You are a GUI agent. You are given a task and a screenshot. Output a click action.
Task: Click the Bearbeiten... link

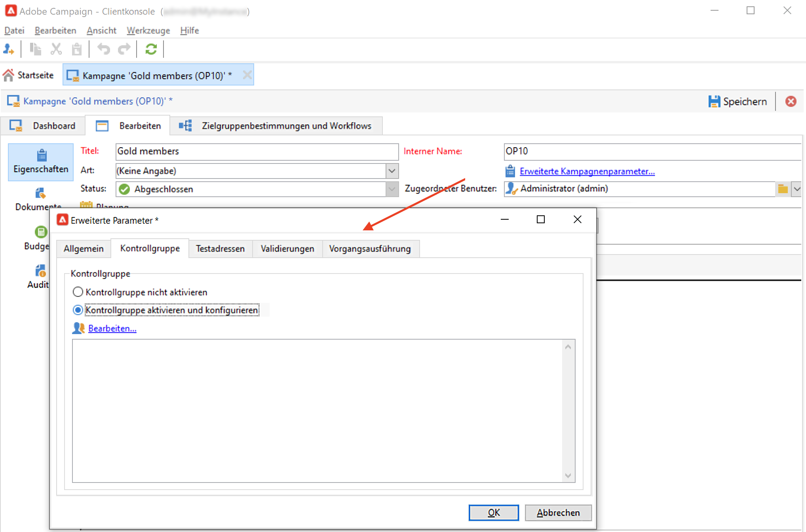[x=112, y=329]
